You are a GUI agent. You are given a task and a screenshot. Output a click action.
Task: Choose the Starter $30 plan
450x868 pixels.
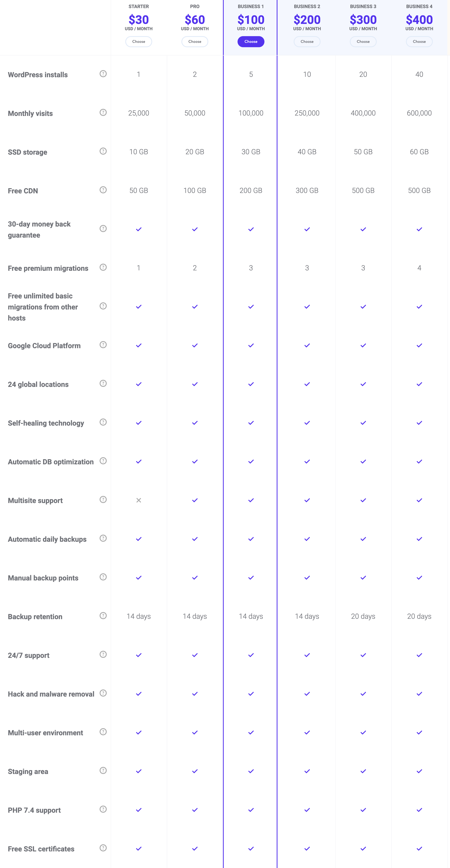pyautogui.click(x=139, y=42)
